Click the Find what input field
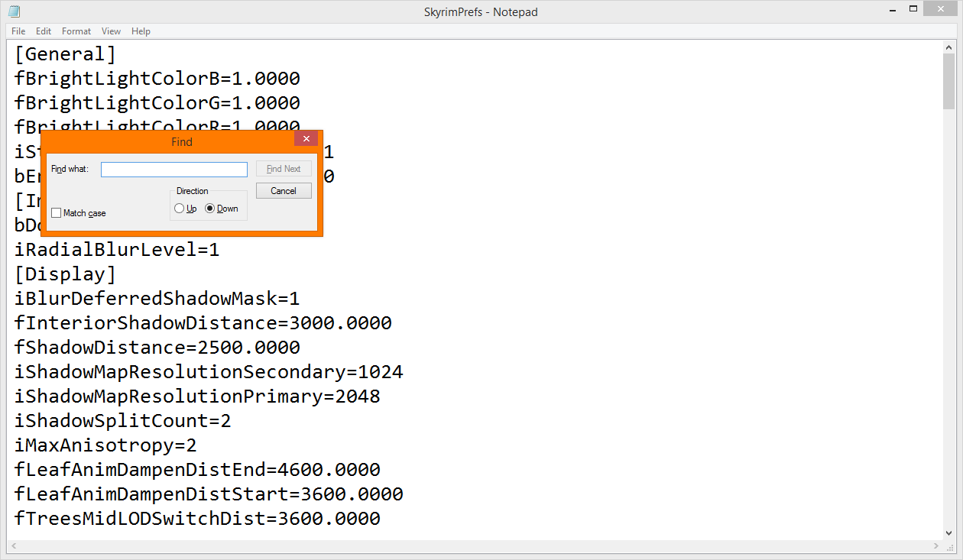Screen dimensions: 963x560 (174, 169)
